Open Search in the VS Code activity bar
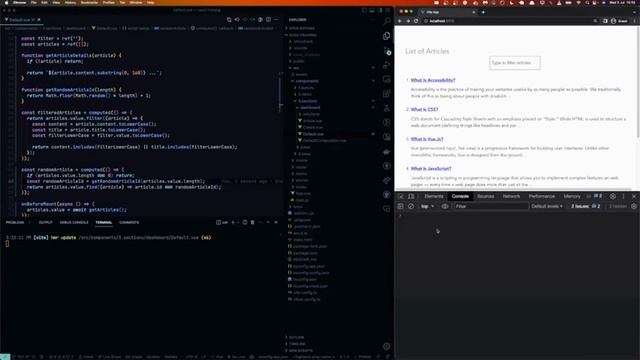This screenshot has width=640, height=360. [387, 21]
